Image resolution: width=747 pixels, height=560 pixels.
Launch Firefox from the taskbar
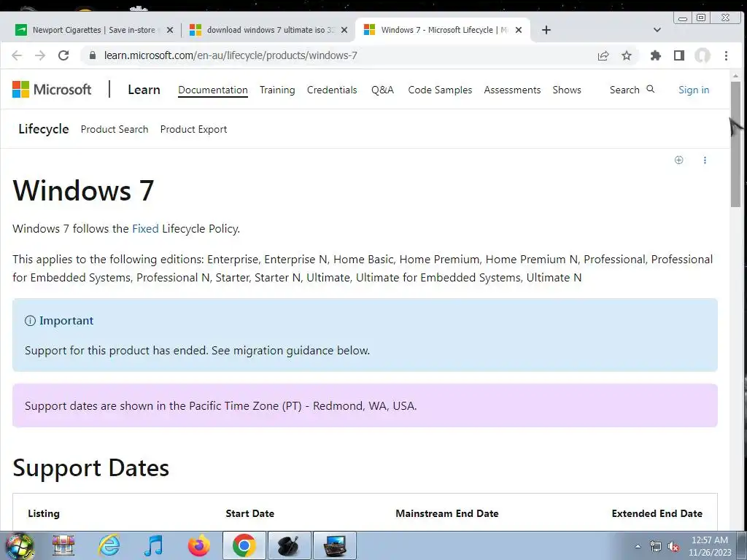pyautogui.click(x=198, y=545)
